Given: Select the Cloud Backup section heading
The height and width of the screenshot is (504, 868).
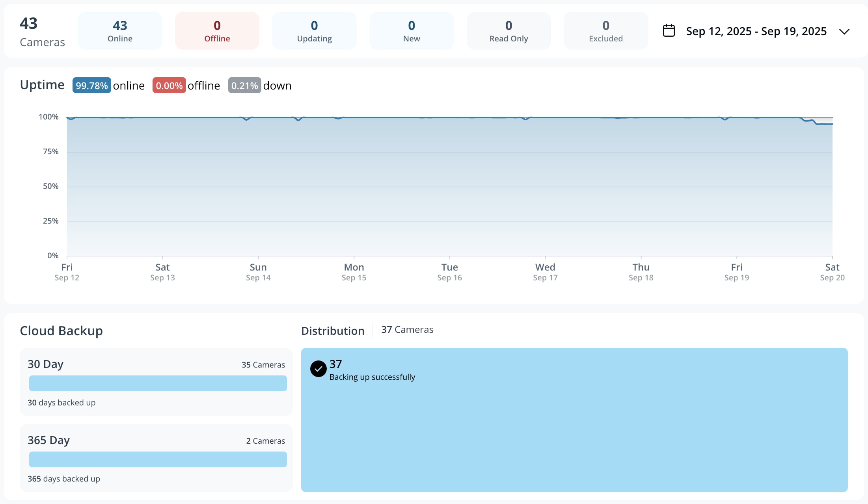Looking at the screenshot, I should (61, 331).
